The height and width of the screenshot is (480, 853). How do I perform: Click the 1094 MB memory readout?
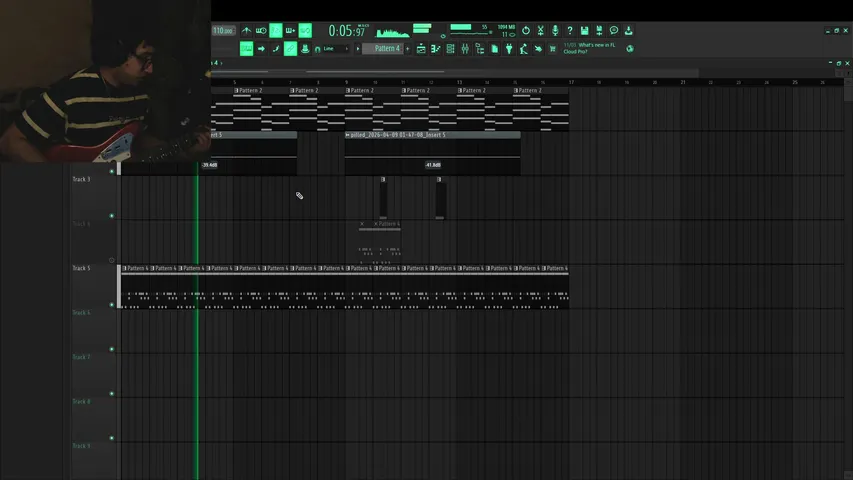pos(506,27)
